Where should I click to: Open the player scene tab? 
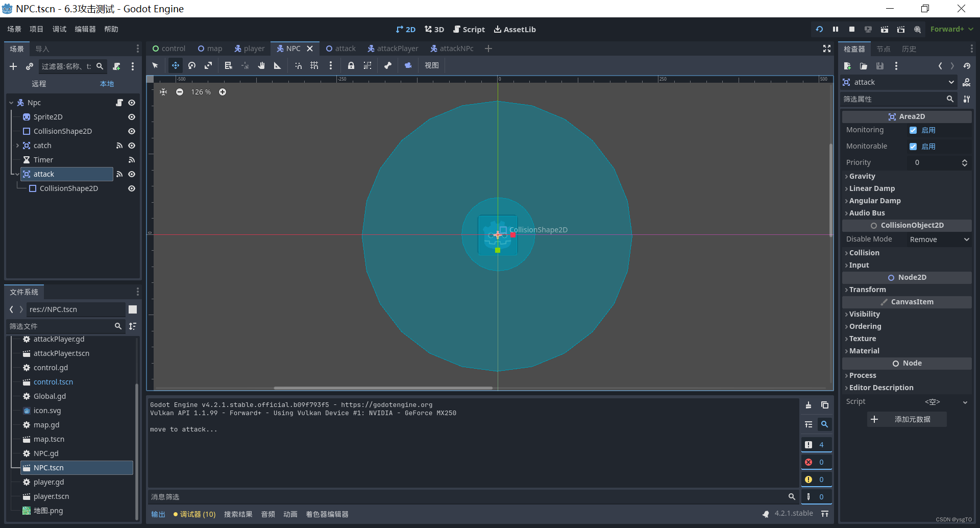point(249,49)
